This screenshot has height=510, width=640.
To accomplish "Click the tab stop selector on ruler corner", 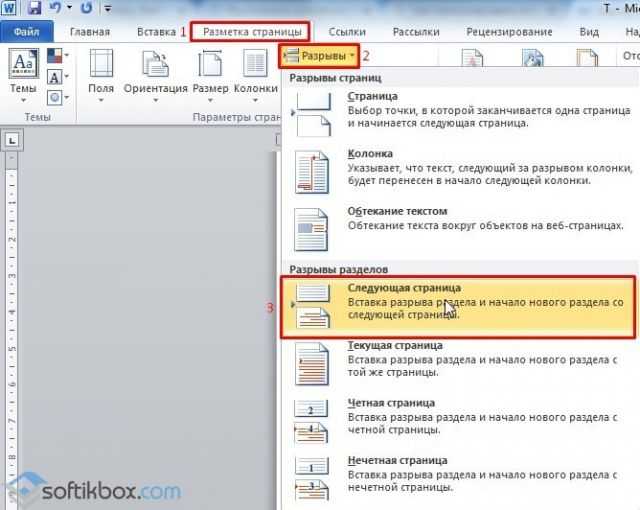I will [x=12, y=141].
